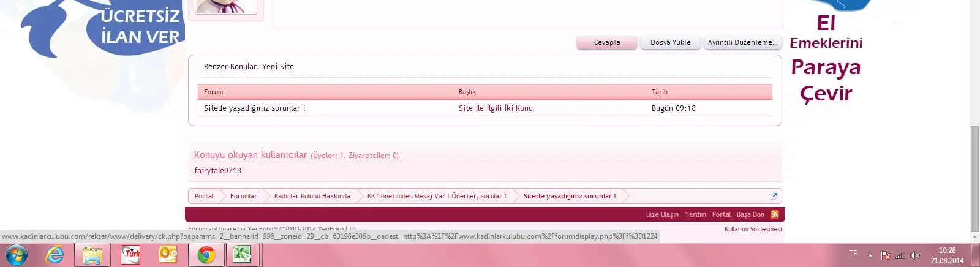Open Outlook from the taskbar
Image resolution: width=980 pixels, height=267 pixels.
coord(168,255)
